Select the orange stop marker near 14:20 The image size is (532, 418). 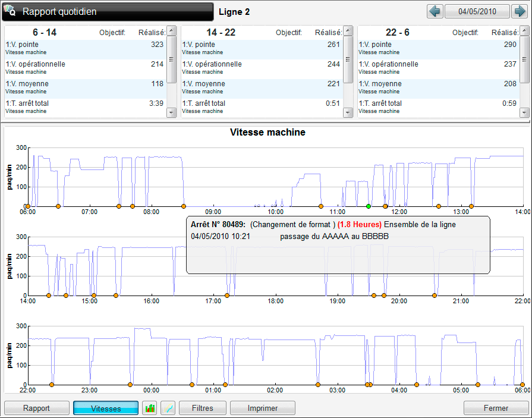pyautogui.click(x=49, y=296)
